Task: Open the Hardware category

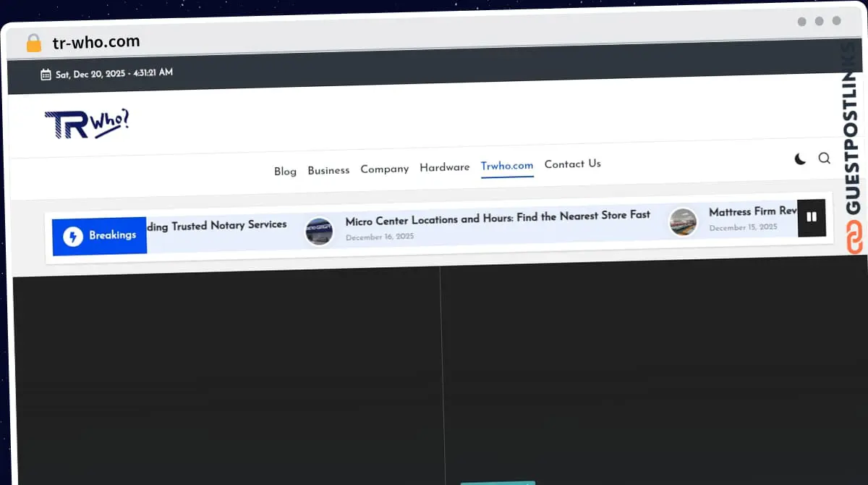Action: pyautogui.click(x=444, y=167)
